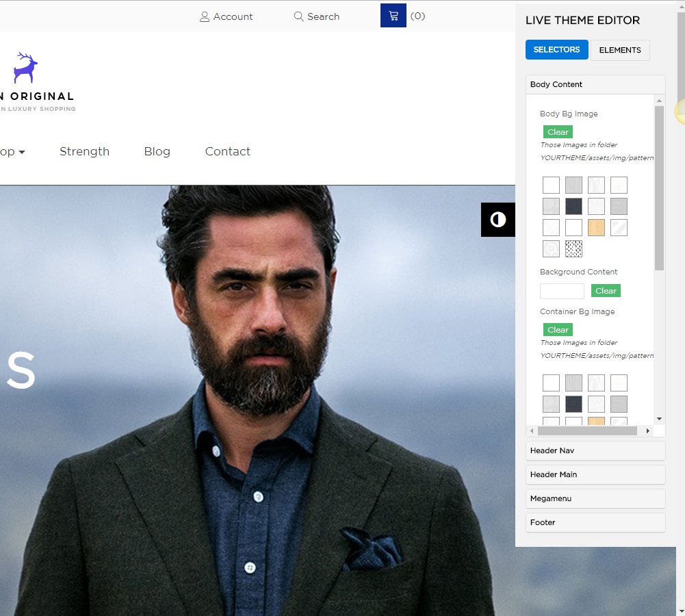The height and width of the screenshot is (616, 685).
Task: Expand the Header Main section
Action: 595,474
